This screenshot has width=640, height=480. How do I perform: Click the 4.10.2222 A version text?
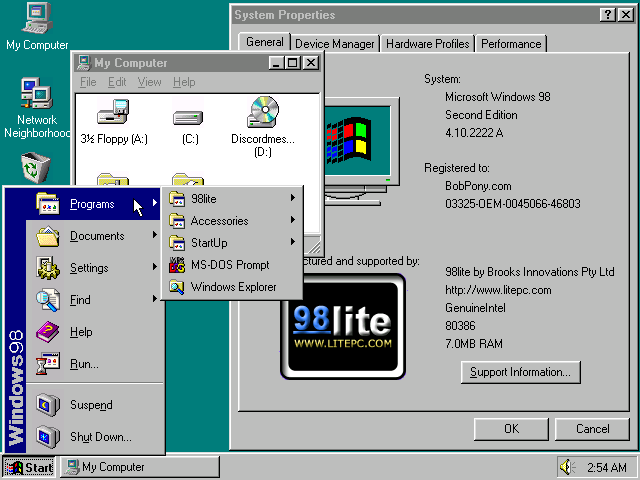474,133
